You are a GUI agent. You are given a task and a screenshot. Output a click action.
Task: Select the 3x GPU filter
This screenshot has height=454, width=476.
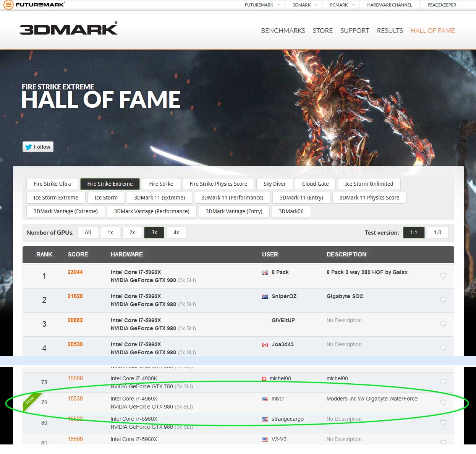click(x=154, y=232)
